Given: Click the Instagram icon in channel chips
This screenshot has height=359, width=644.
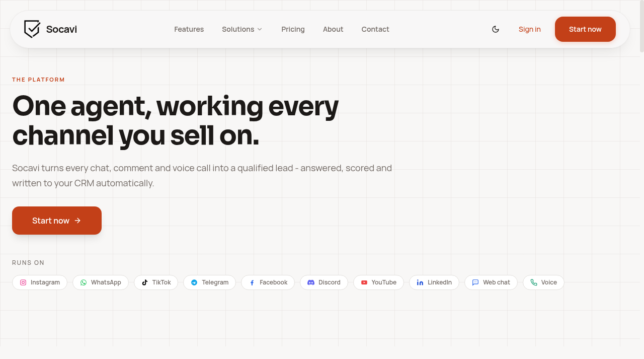Looking at the screenshot, I should [23, 282].
